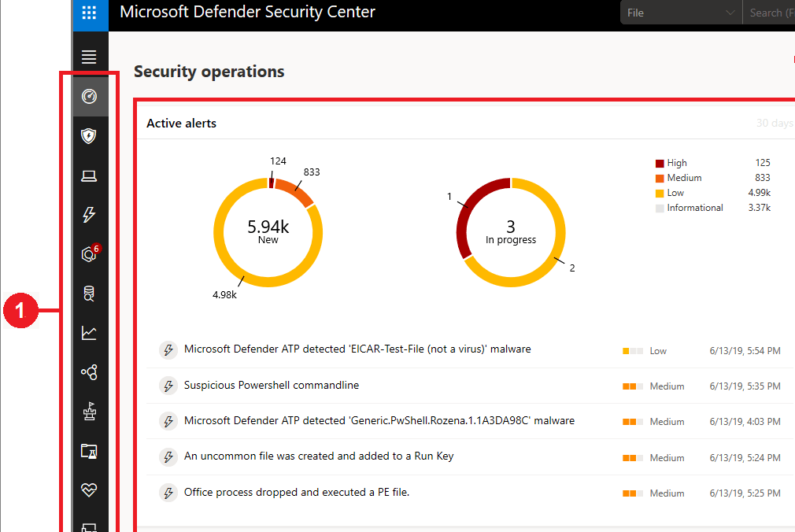795x532 pixels.
Task: Click lightning icon beside uncommon file Run Key alert
Action: (x=168, y=457)
